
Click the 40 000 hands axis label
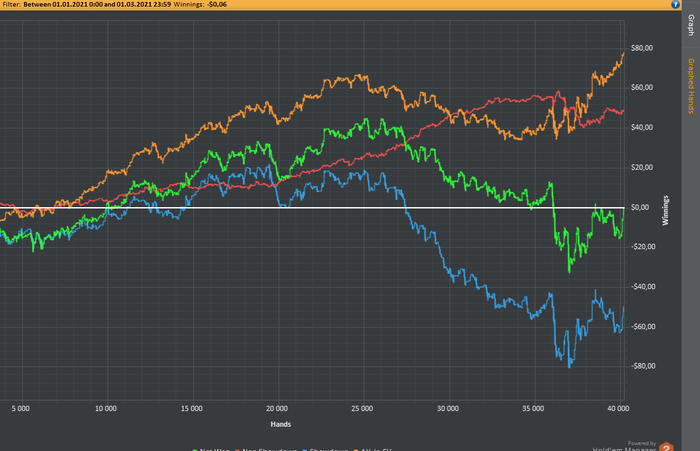click(x=618, y=409)
